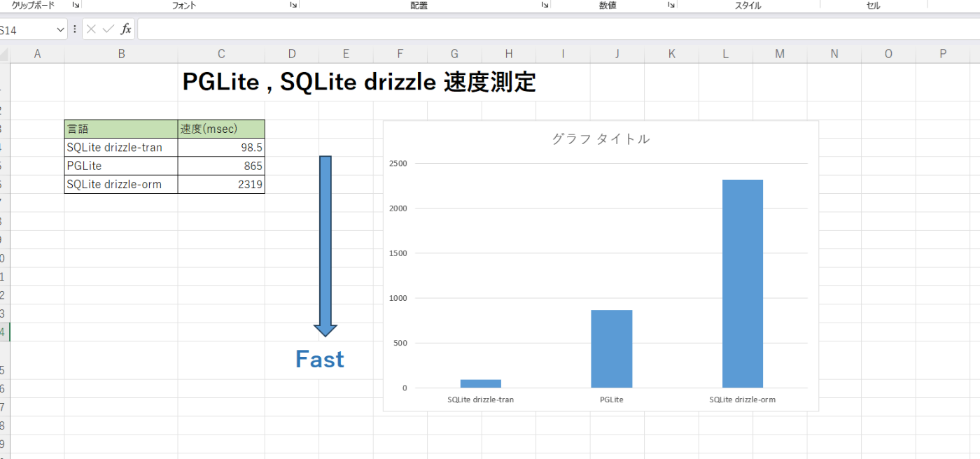Select column L header

(x=726, y=54)
